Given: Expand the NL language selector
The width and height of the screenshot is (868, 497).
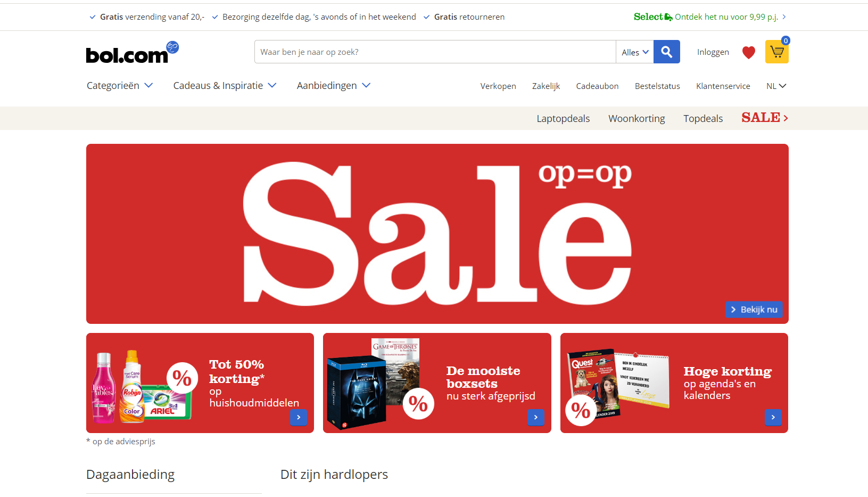Looking at the screenshot, I should click(776, 86).
